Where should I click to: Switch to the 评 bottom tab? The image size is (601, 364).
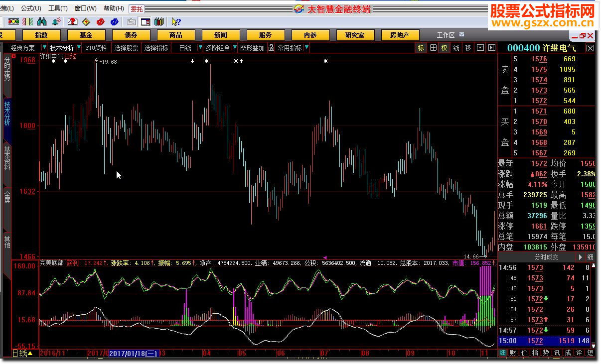(x=579, y=353)
